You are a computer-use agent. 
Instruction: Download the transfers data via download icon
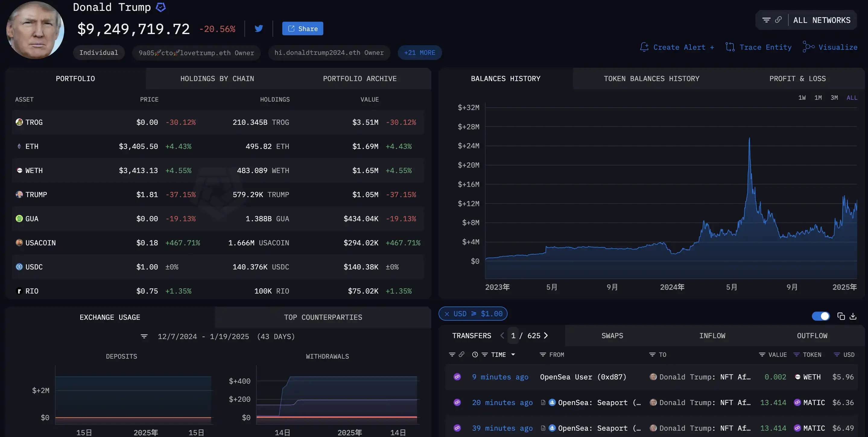854,316
